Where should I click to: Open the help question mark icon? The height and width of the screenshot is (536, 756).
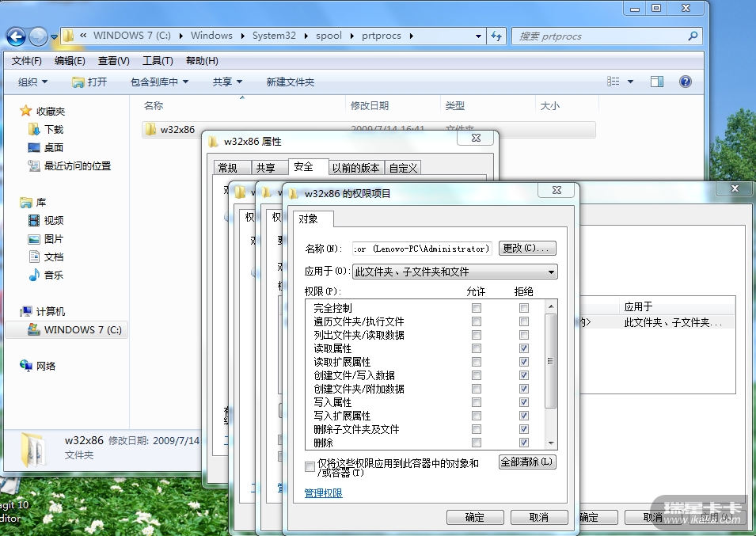pos(686,82)
